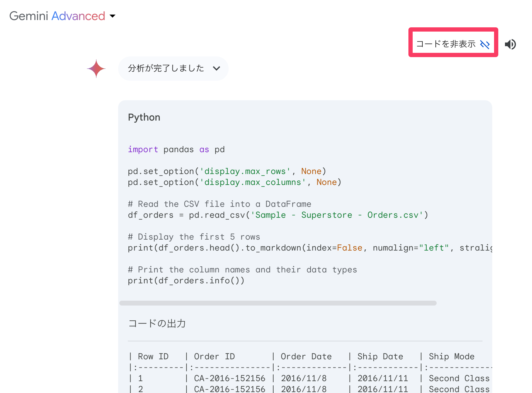Collapse the chevron beside 分析が完了しました

click(217, 68)
